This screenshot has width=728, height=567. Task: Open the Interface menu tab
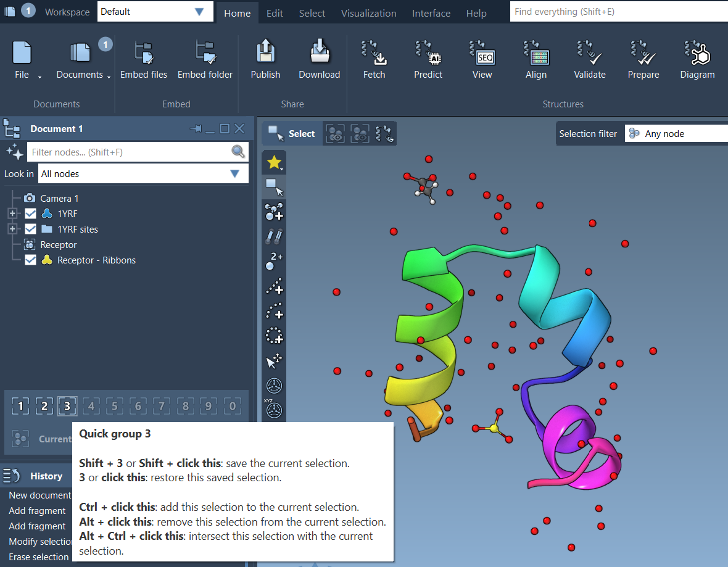click(x=431, y=13)
